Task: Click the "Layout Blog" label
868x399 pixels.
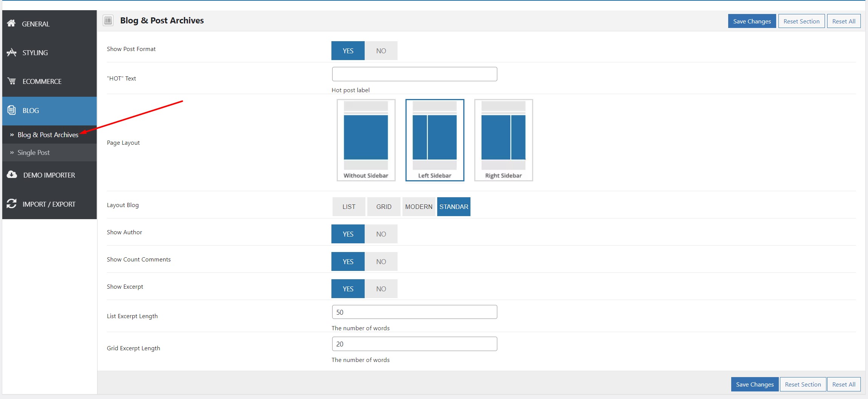Action: 123,205
